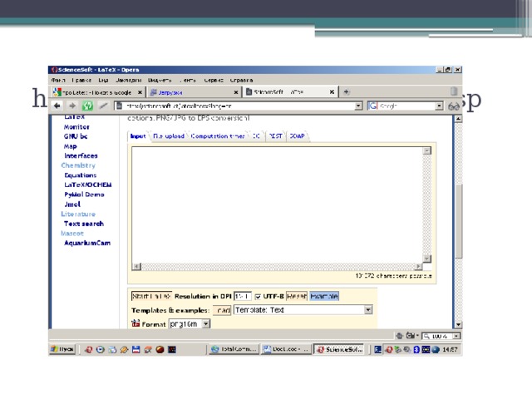
Task: Click the black square quick launch icon
Action: [x=172, y=349]
